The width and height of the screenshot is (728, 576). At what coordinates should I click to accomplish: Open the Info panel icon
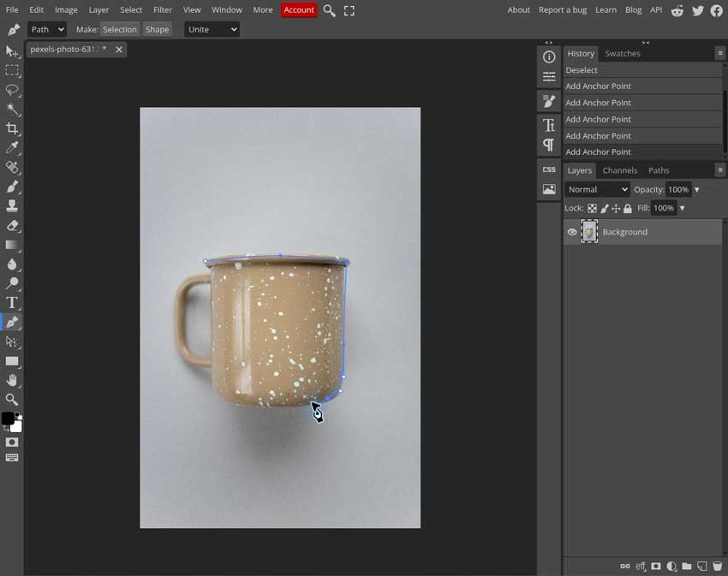click(x=549, y=57)
